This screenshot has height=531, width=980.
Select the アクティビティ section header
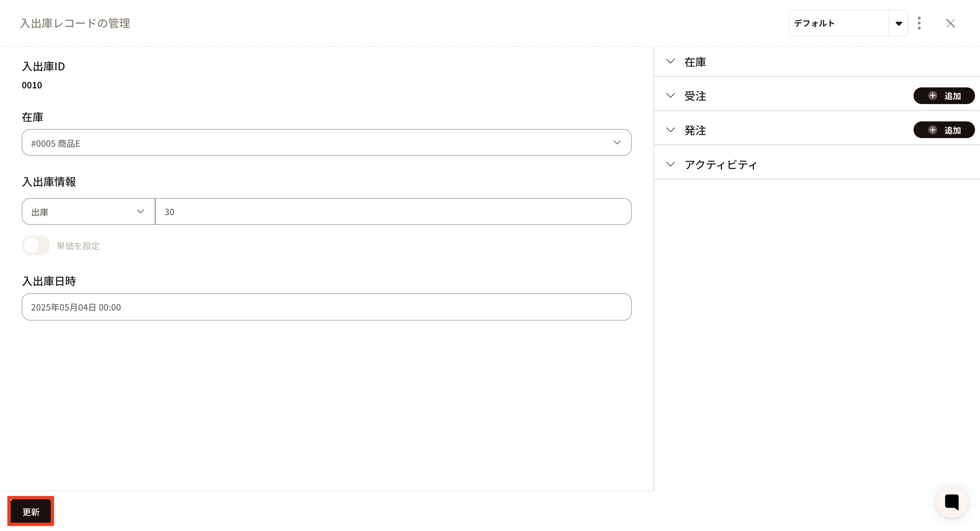(x=721, y=164)
